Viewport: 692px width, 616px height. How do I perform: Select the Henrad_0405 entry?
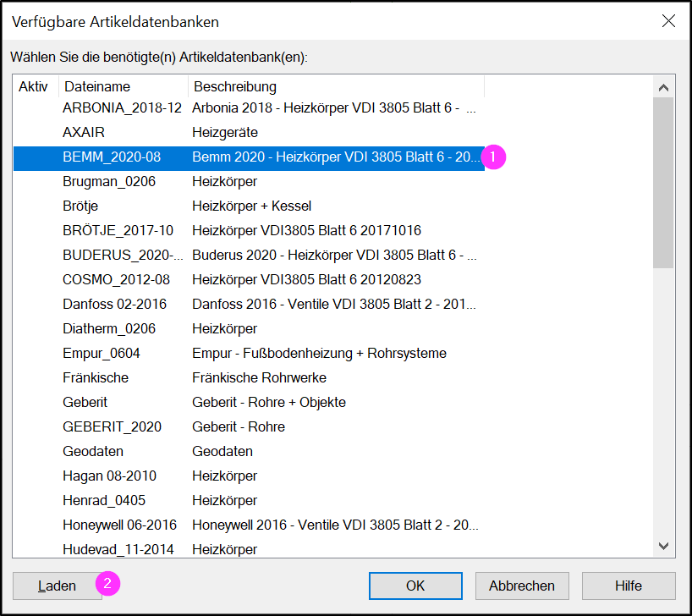click(x=249, y=500)
